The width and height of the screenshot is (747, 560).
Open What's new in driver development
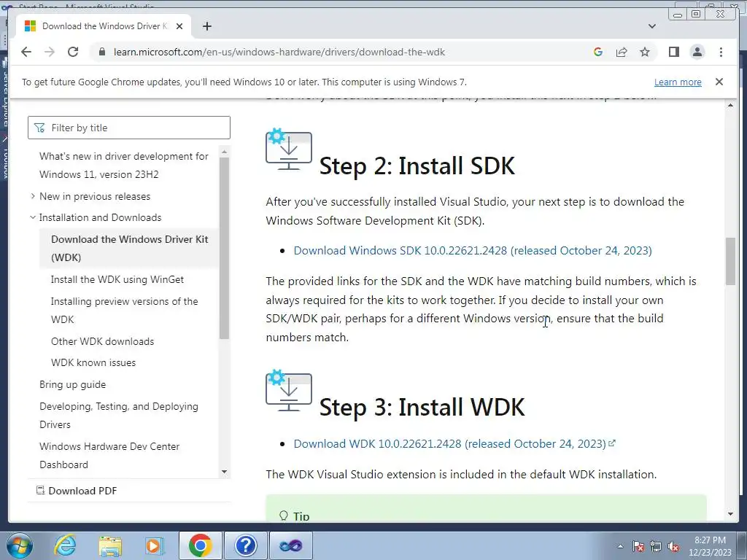tap(124, 166)
